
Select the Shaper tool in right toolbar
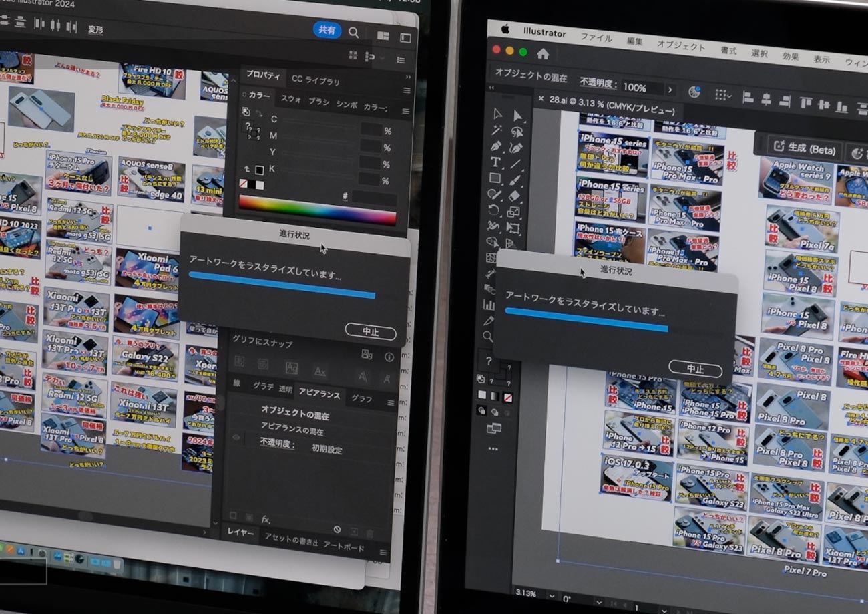(494, 194)
